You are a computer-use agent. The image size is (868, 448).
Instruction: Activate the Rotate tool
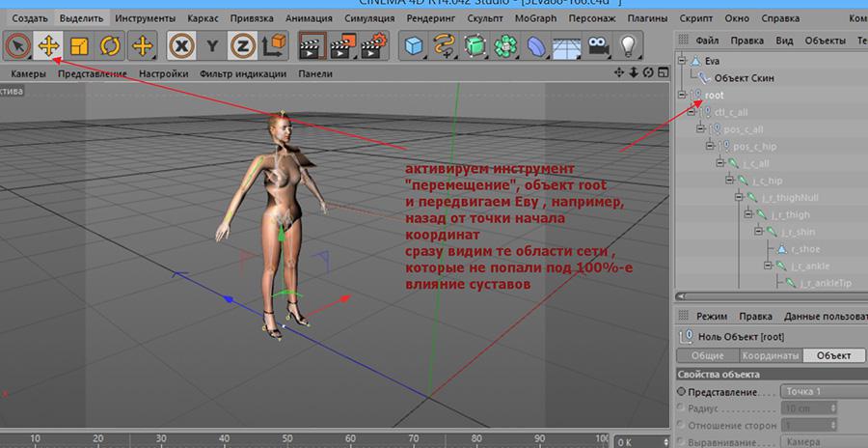[110, 45]
